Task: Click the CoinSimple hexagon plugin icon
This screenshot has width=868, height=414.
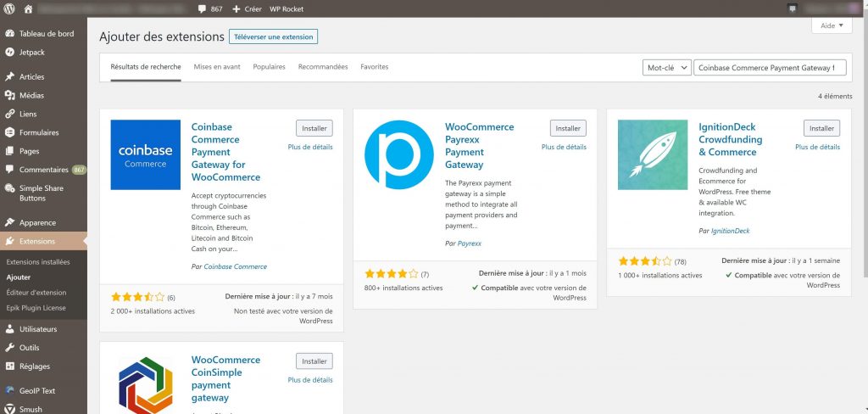Action: 145,383
